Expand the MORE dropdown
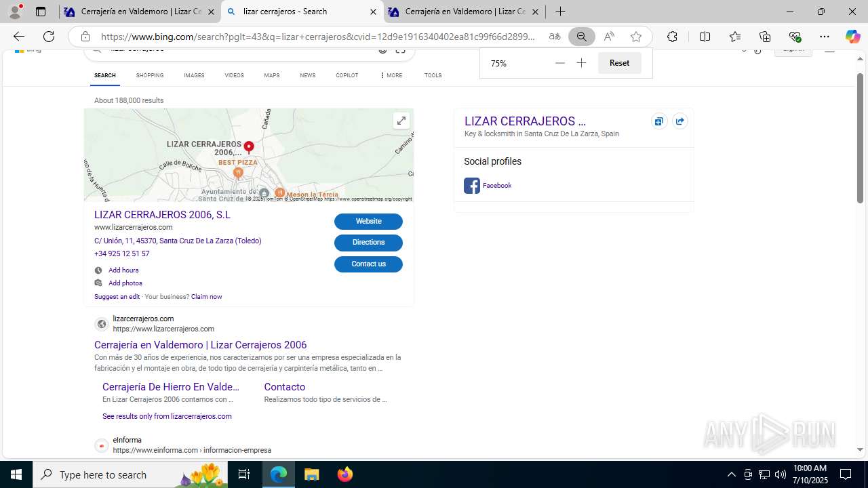 (x=391, y=75)
